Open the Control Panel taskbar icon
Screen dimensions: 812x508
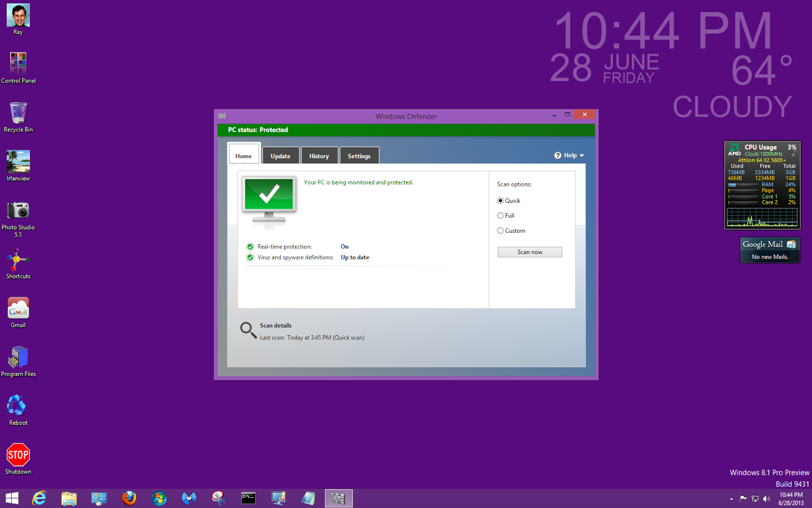(x=99, y=498)
